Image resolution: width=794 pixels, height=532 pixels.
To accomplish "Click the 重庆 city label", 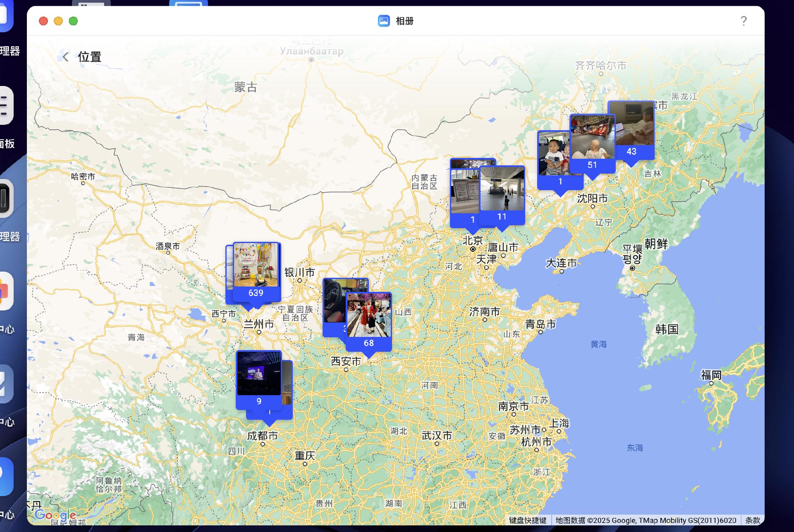I will (305, 456).
